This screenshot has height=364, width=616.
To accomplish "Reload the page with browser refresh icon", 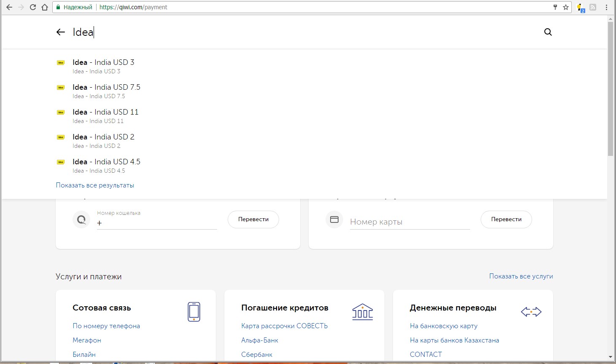I will [x=32, y=7].
